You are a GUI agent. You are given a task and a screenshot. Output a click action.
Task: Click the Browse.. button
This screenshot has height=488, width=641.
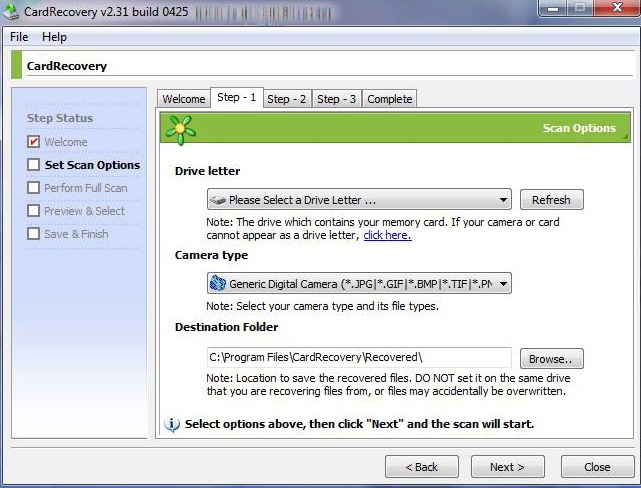point(551,359)
